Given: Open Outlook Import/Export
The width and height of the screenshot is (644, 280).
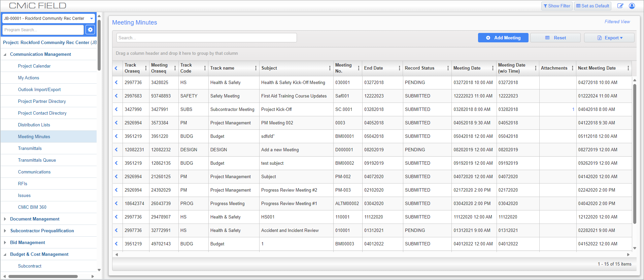Looking at the screenshot, I should (x=39, y=89).
